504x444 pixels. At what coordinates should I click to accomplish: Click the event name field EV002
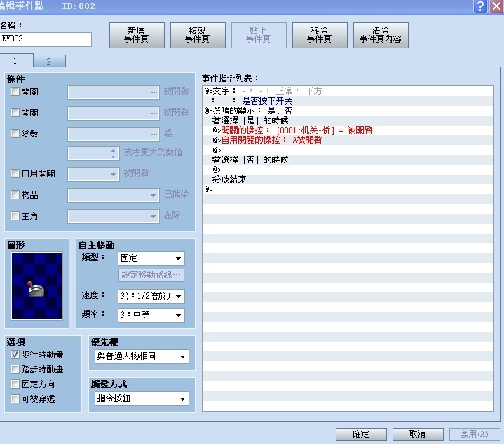point(46,39)
